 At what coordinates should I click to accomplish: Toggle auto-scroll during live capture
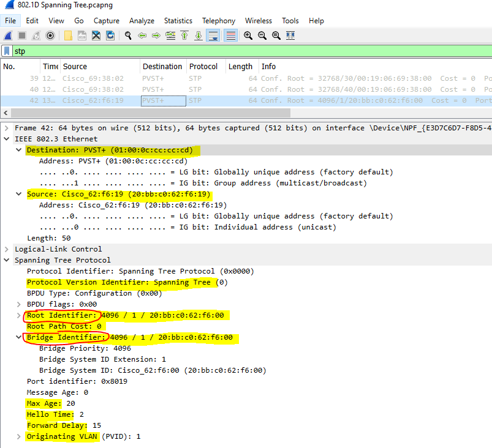[213, 35]
